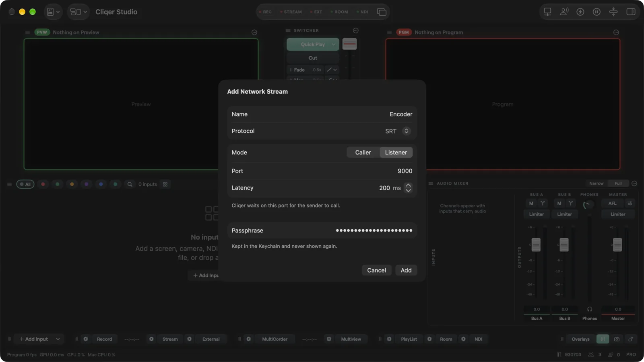
Task: Switch audio mixer to Full view
Action: (x=618, y=183)
